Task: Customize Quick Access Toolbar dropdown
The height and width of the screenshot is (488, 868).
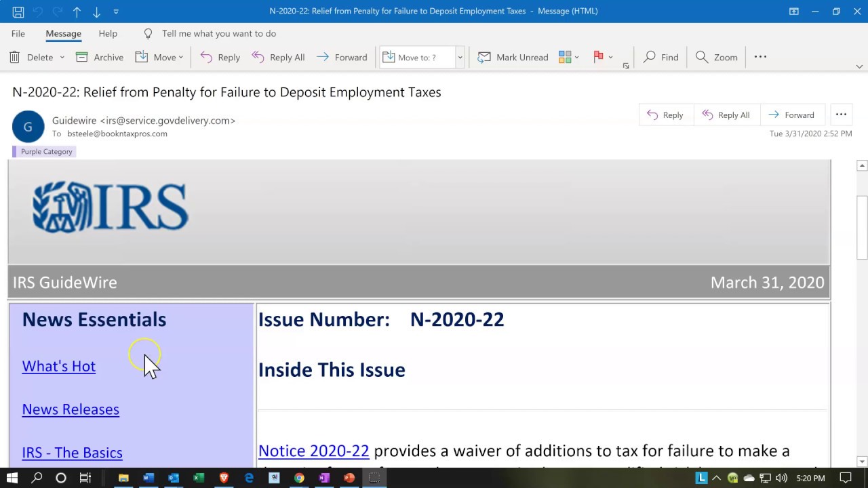Action: [116, 12]
